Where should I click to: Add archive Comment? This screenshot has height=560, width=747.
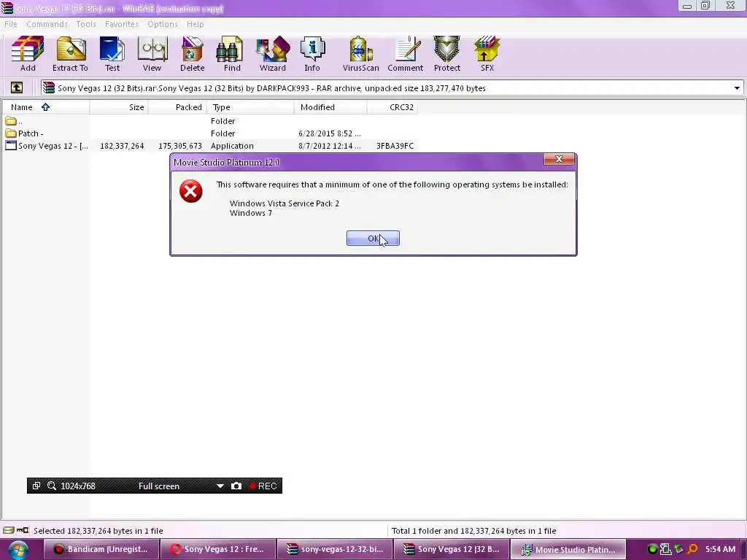[406, 54]
